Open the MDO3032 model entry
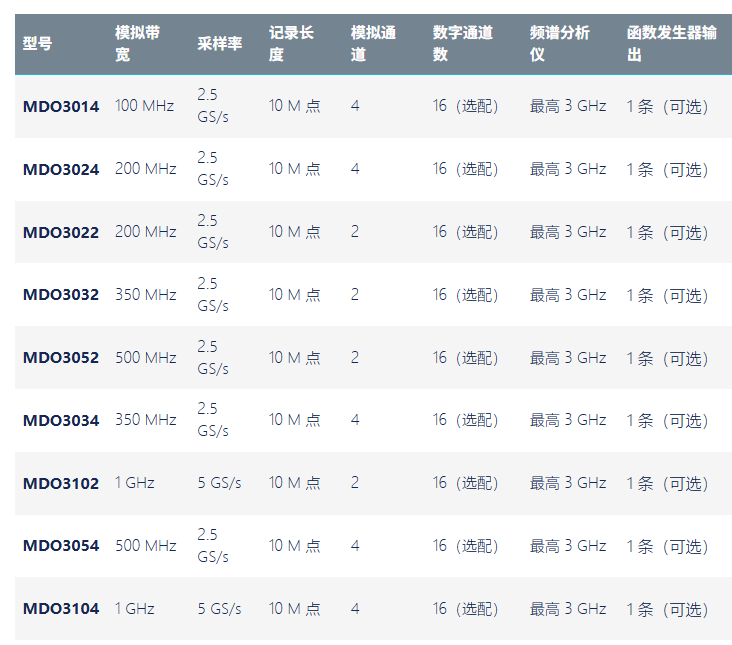732x645 pixels. pyautogui.click(x=61, y=295)
